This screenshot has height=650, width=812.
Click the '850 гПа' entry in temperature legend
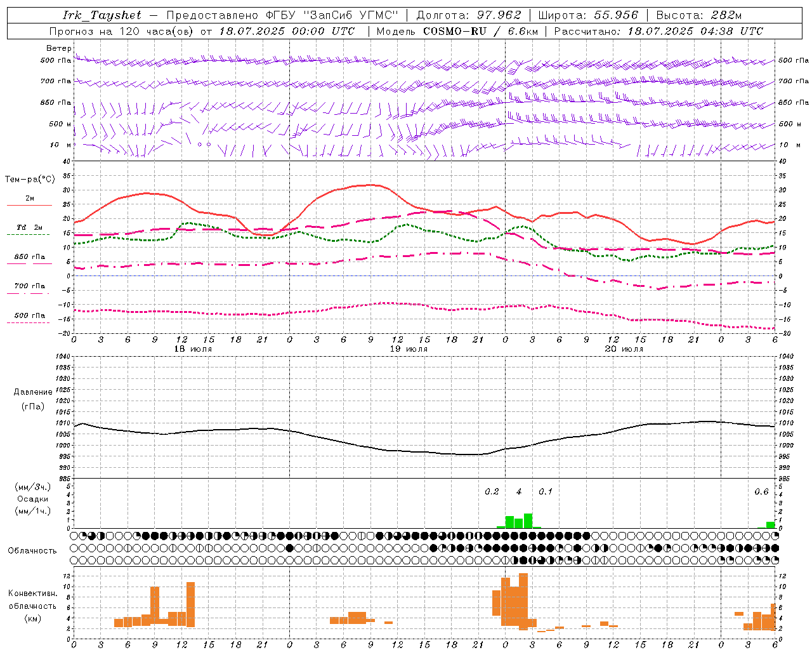point(30,256)
